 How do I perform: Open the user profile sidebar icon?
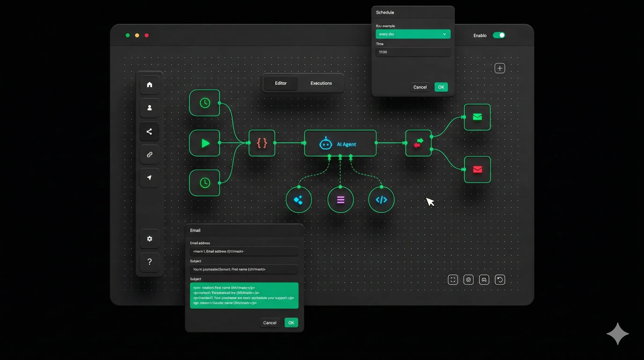coord(150,108)
